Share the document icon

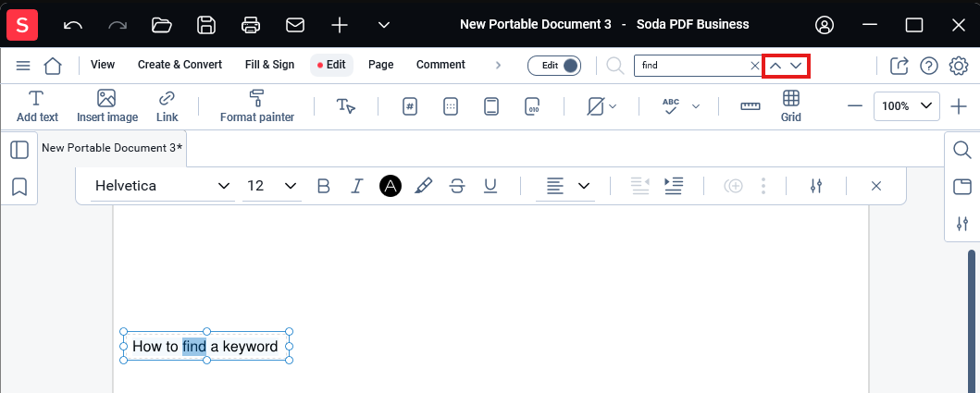click(899, 66)
